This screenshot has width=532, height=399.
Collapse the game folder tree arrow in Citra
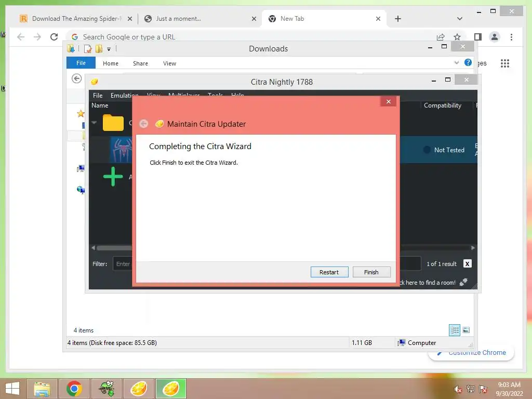(x=94, y=123)
